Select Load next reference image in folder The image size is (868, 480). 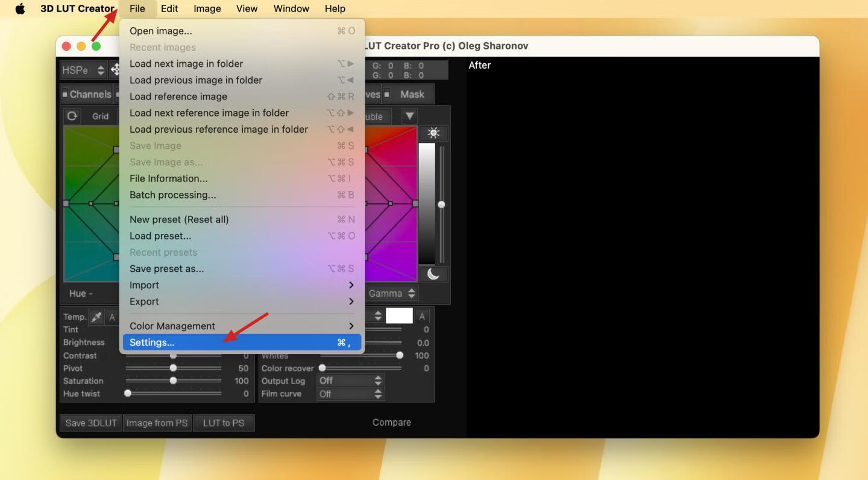point(242,113)
